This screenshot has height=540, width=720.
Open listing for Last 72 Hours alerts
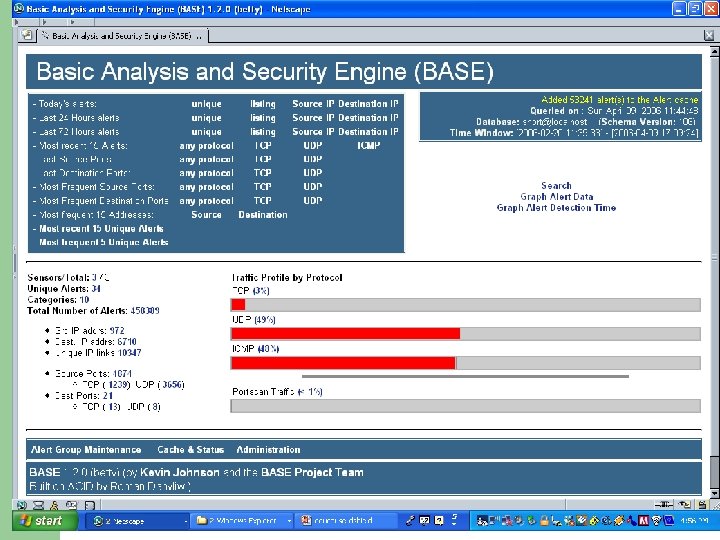pyautogui.click(x=263, y=132)
